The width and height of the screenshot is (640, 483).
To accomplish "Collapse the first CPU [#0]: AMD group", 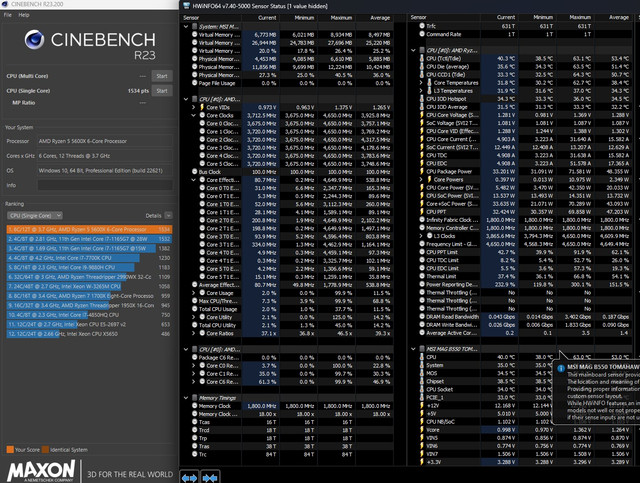I will click(x=186, y=99).
